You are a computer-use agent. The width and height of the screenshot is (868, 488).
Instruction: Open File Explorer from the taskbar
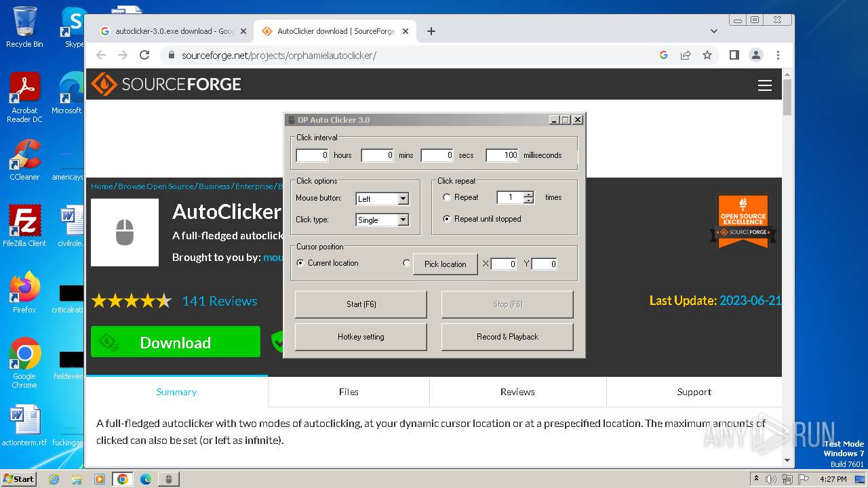point(77,479)
